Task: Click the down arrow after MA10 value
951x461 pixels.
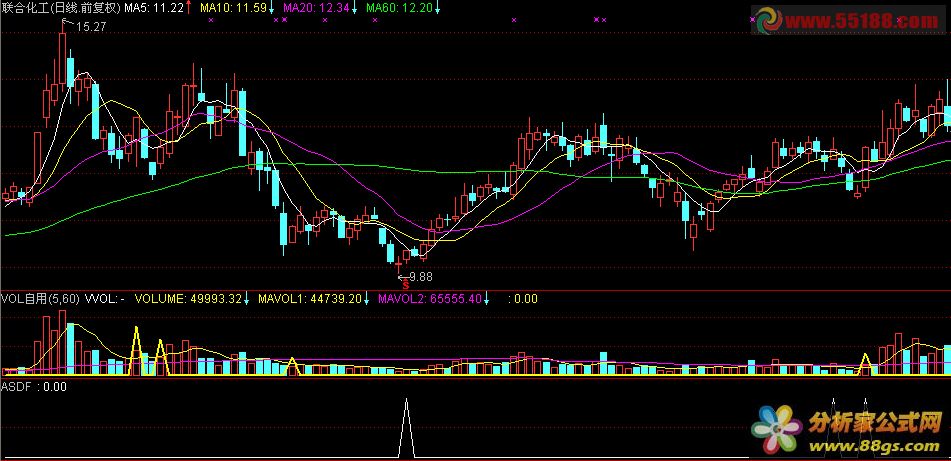Action: point(271,8)
